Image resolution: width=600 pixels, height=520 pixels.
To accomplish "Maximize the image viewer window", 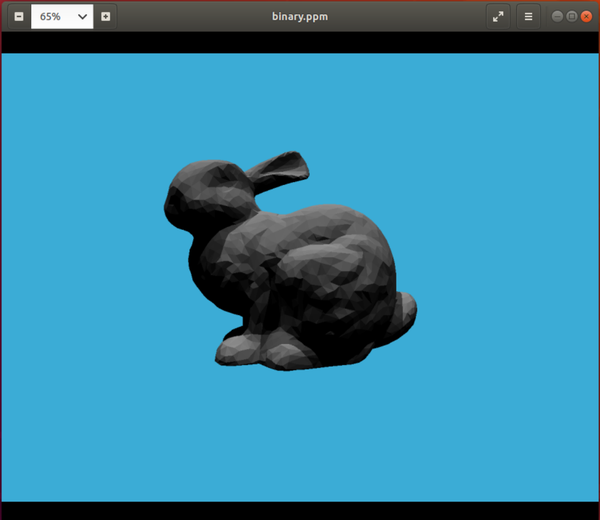I will point(571,16).
